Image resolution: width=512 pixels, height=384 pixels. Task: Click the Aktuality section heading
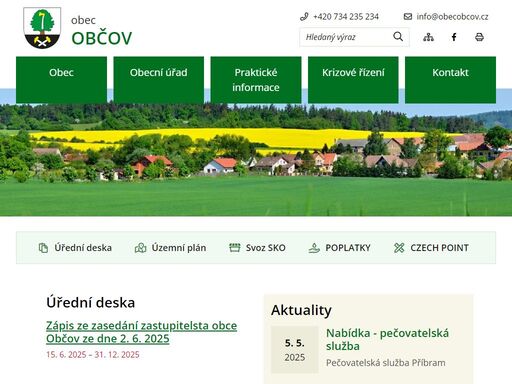coord(301,310)
